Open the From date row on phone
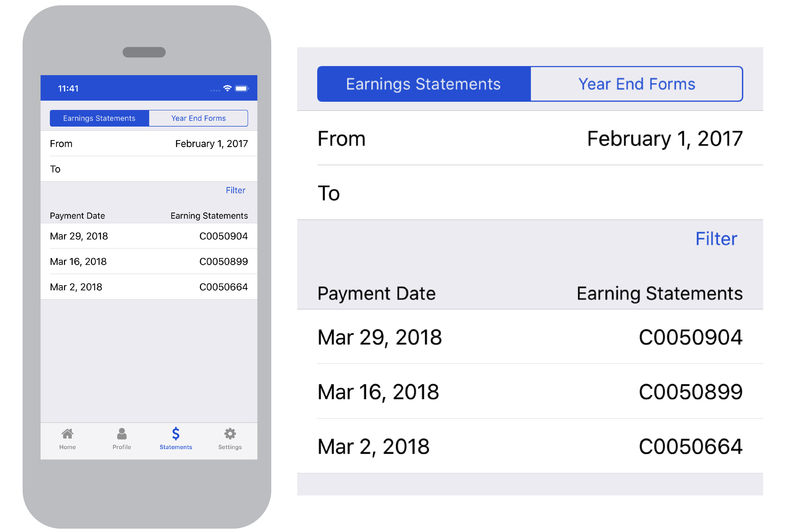Viewport: 798px width, 532px height. tap(149, 143)
